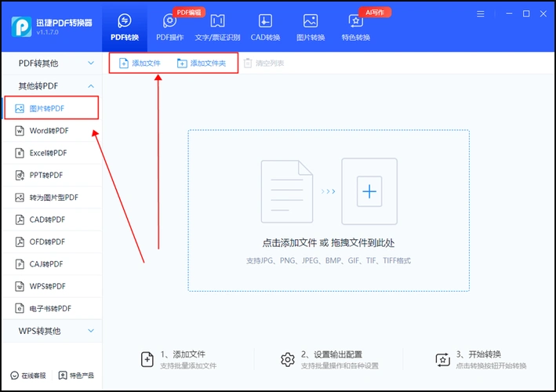
Task: Click step 3、开始转换 label
Action: [x=478, y=354]
